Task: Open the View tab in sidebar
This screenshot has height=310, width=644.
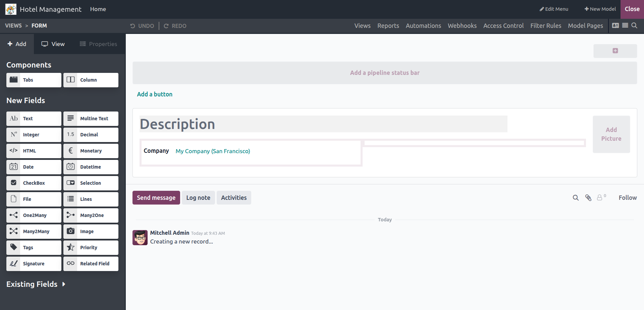Action: click(53, 44)
